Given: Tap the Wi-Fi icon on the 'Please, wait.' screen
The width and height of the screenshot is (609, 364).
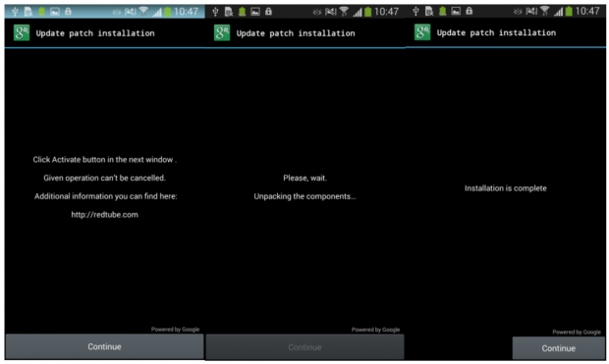Looking at the screenshot, I should (344, 12).
